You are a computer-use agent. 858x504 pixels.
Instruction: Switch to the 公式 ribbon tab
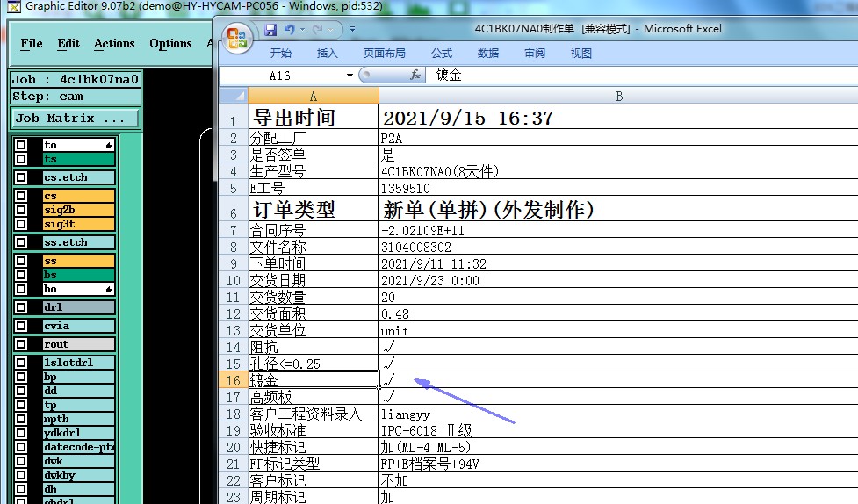point(442,53)
